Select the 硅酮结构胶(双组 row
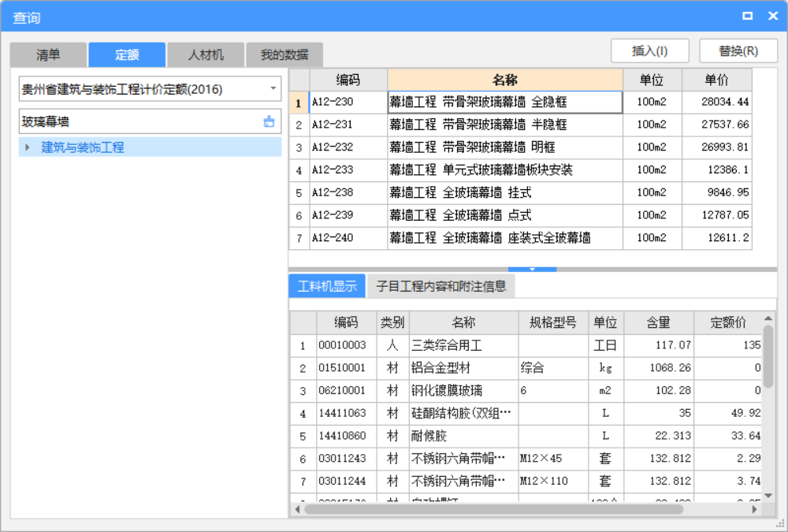 526,413
